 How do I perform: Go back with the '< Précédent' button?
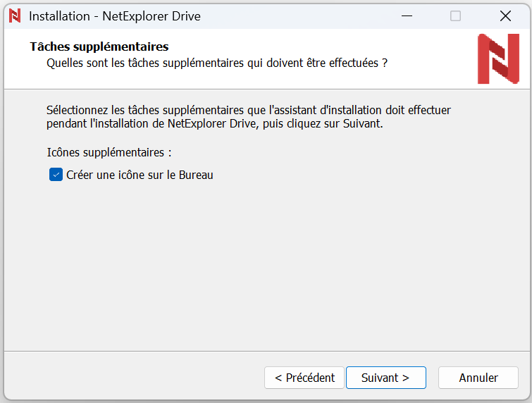pyautogui.click(x=304, y=378)
